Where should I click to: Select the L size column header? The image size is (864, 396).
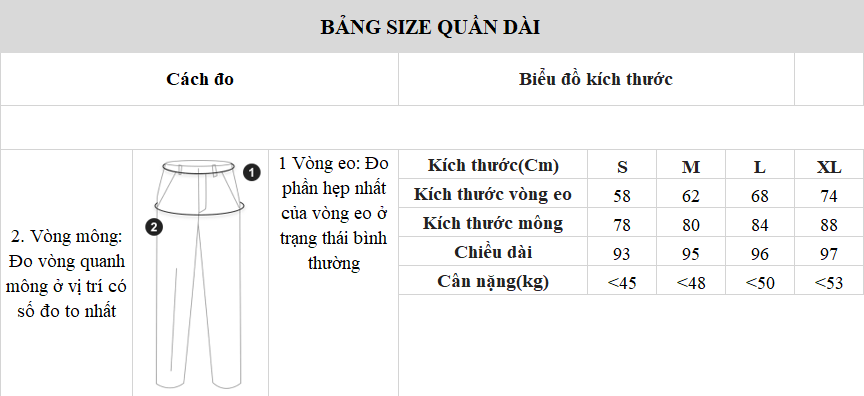coord(760,166)
